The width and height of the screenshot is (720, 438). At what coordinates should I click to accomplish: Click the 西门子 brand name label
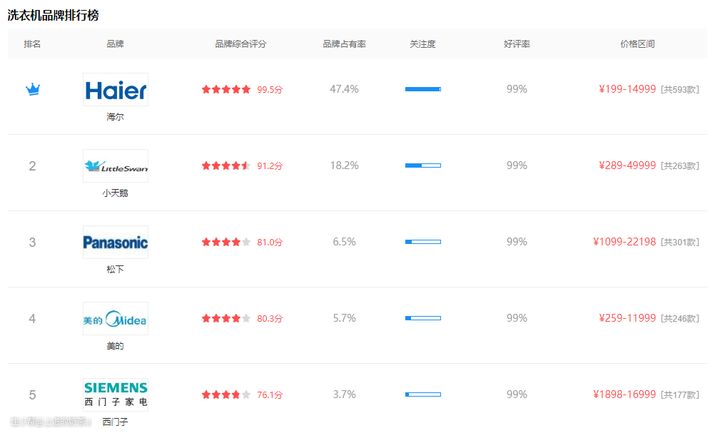coord(115,422)
